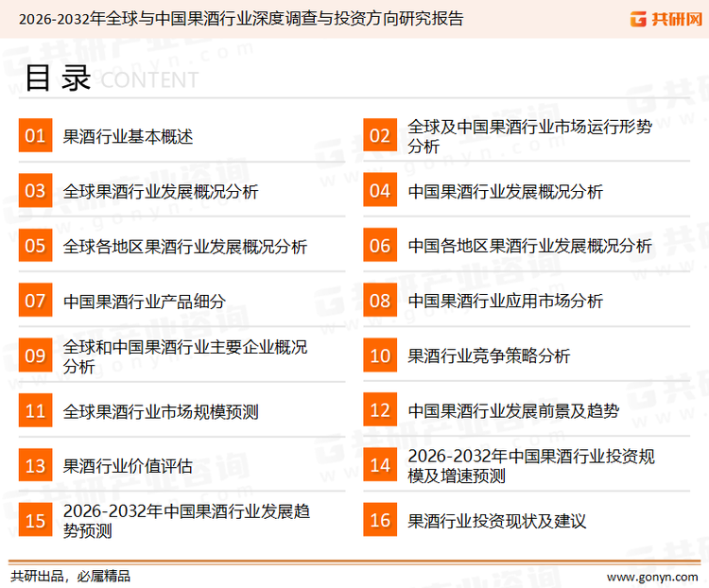Select chapter 果酒行业竞争策略分析

[x=489, y=356]
